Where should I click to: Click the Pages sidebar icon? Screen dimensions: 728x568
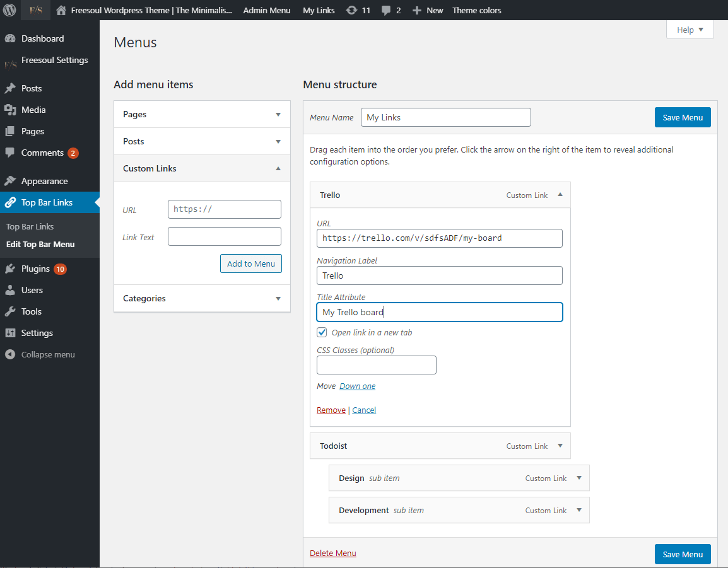click(x=9, y=131)
